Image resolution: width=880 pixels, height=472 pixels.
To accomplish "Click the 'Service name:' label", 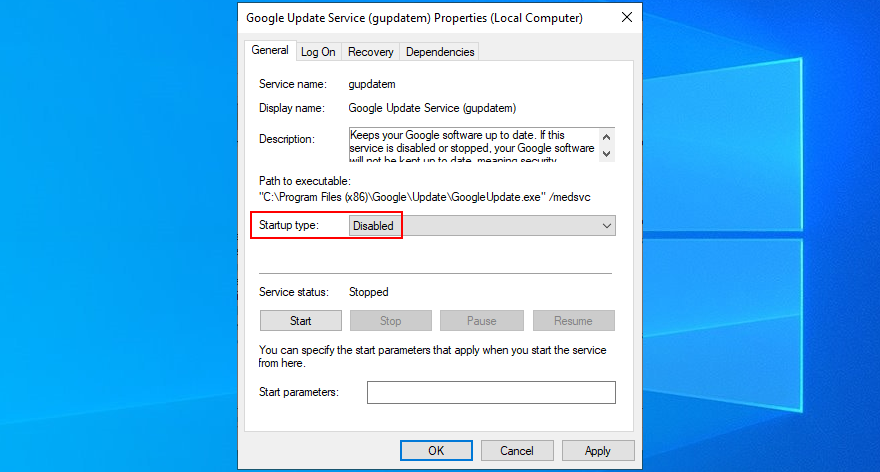I will (x=292, y=84).
